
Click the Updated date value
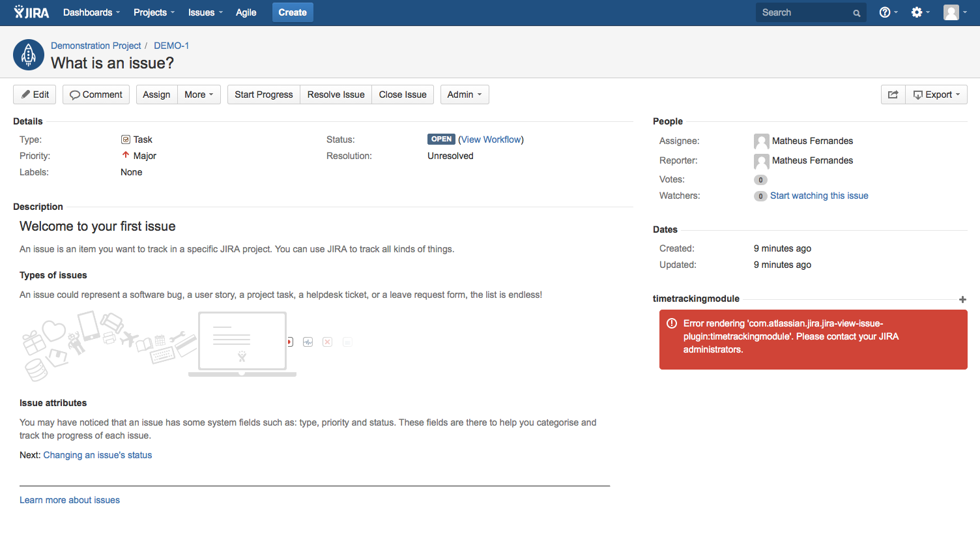click(x=783, y=265)
